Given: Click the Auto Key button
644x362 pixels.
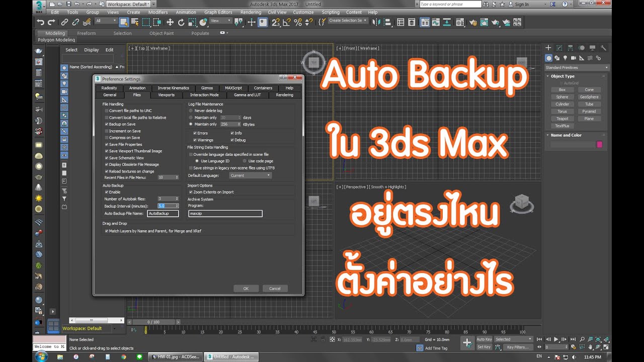Looking at the screenshot, I should click(x=484, y=339).
